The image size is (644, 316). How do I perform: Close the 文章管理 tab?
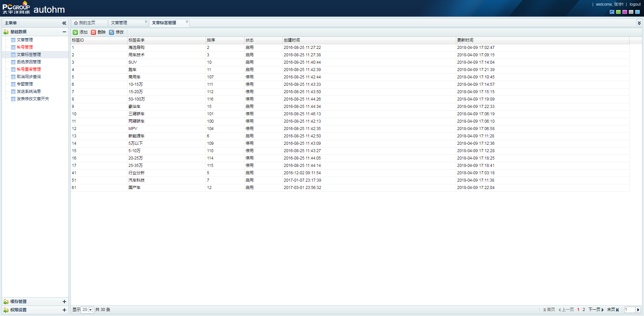click(146, 22)
